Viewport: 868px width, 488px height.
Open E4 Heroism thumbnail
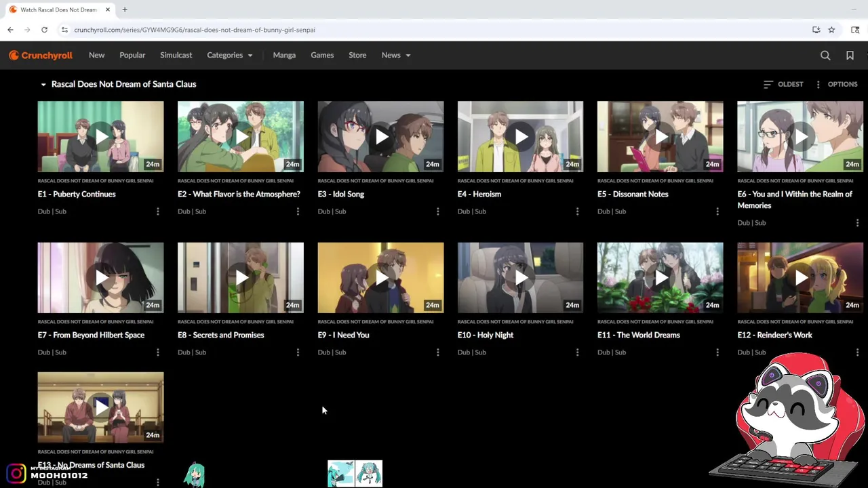point(520,137)
